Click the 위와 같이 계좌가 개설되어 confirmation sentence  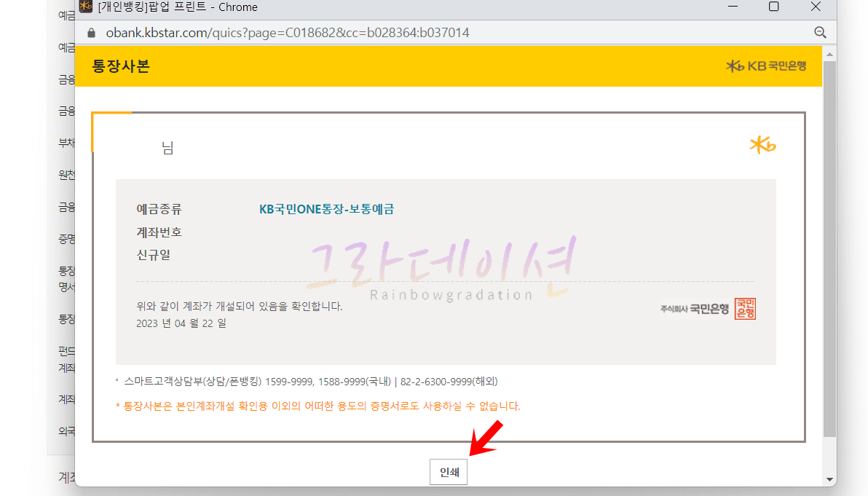pos(239,306)
